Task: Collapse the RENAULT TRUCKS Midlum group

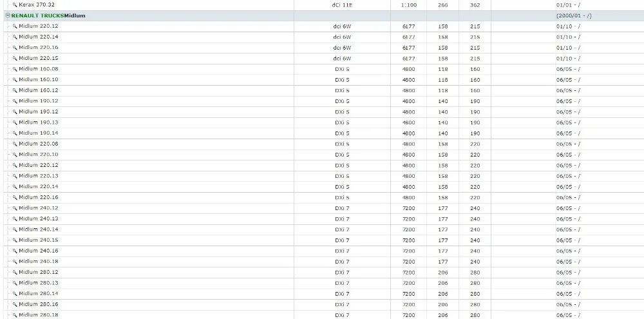Action: tap(7, 15)
